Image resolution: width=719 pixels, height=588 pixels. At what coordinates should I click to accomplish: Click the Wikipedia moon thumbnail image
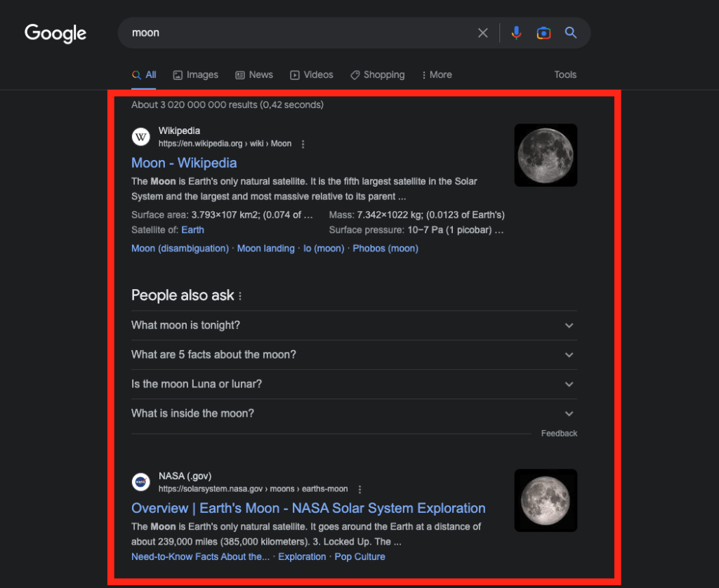coord(546,155)
